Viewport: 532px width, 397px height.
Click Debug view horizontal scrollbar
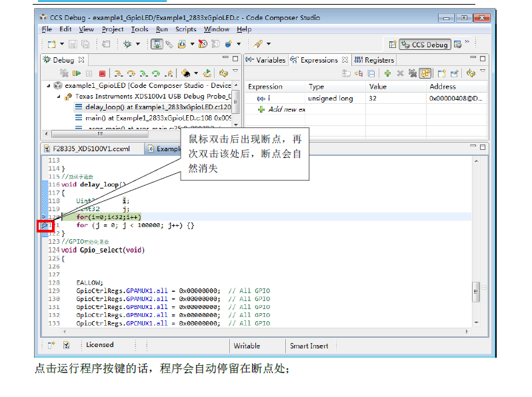[x=100, y=134]
